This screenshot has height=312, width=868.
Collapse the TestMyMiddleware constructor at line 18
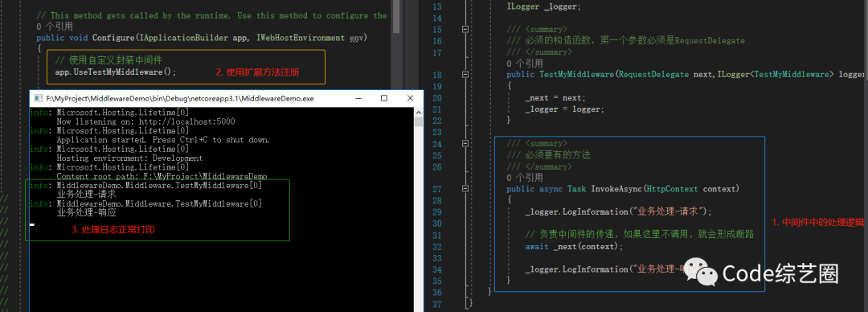tap(465, 75)
